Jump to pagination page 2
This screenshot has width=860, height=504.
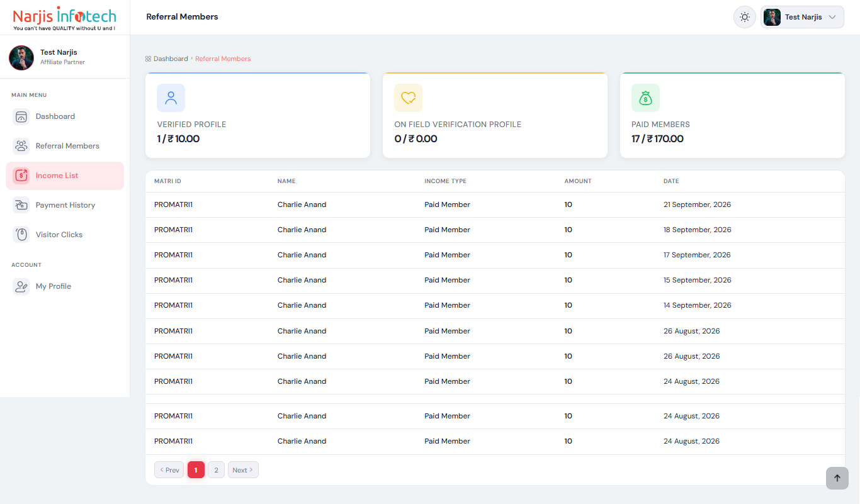216,470
